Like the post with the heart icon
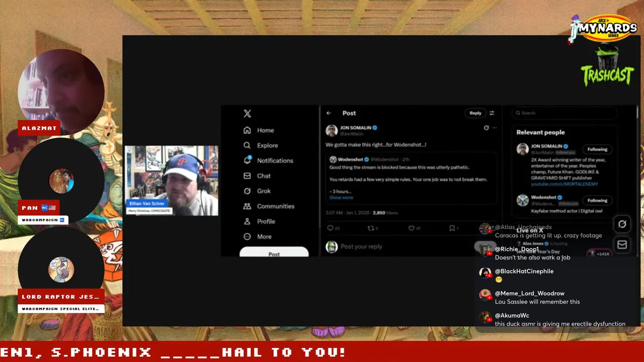 411,228
